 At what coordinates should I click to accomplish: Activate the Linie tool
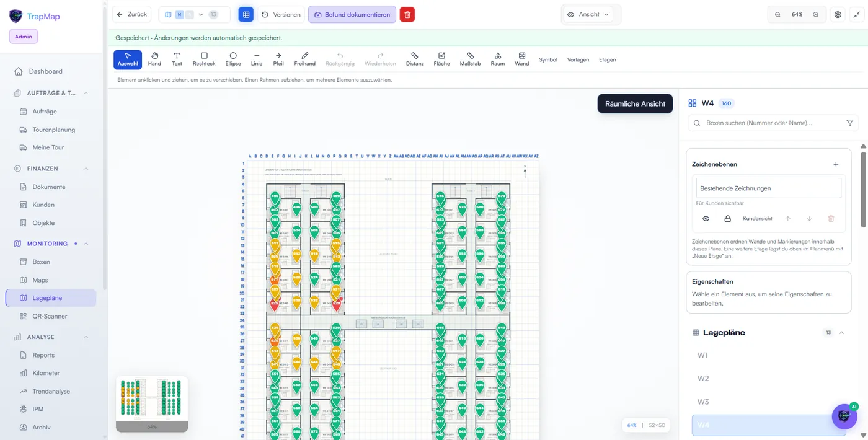pos(257,59)
